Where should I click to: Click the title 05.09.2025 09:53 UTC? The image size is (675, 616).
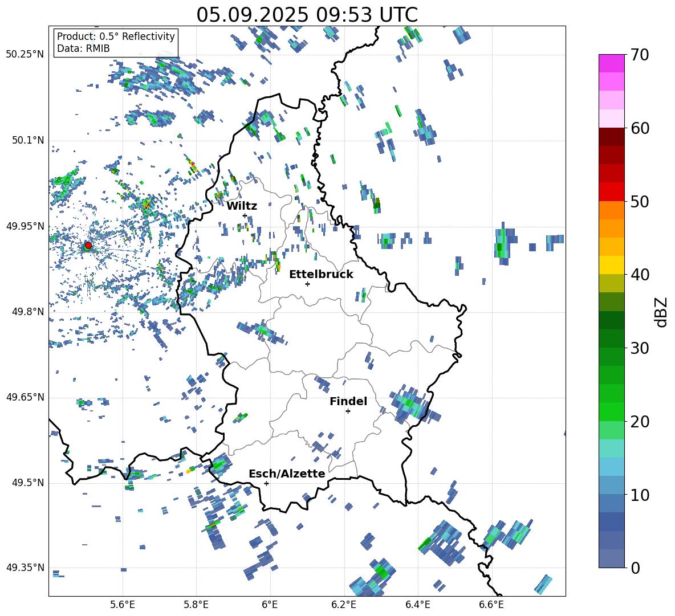[307, 15]
